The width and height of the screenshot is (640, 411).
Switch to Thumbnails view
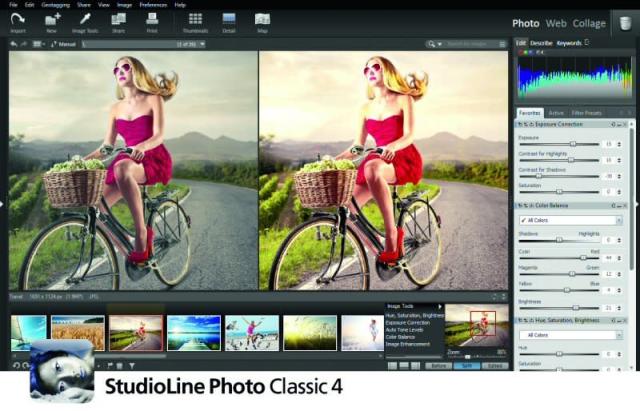196,21
